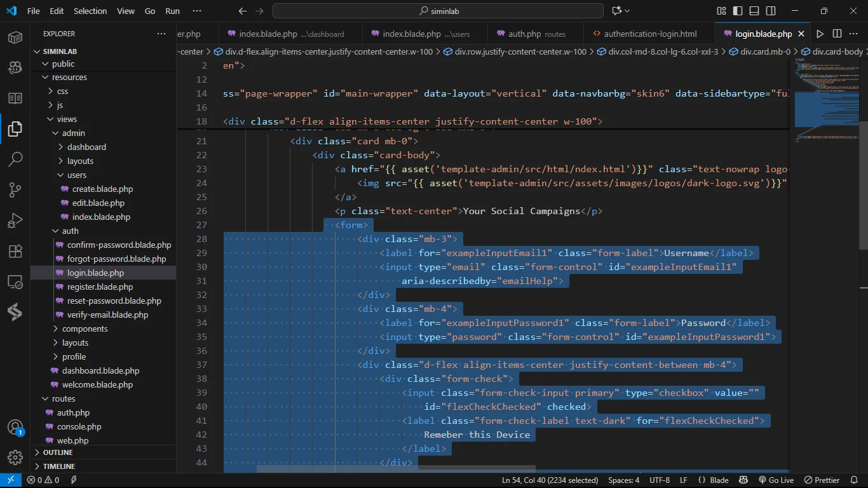Screen dimensions: 868x488
Task: Open register.blade.php in the explorer
Action: click(100, 287)
